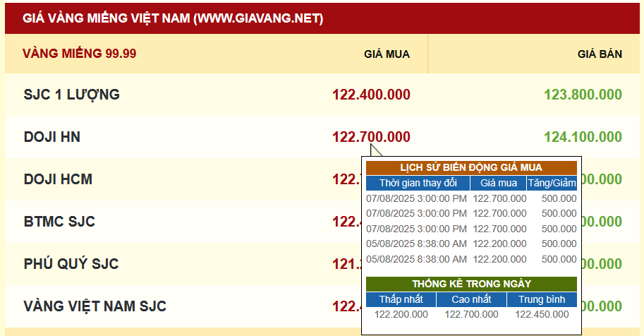Select the SJC 1 LƯỢNG row label
This screenshot has height=336, width=644.
click(x=71, y=95)
